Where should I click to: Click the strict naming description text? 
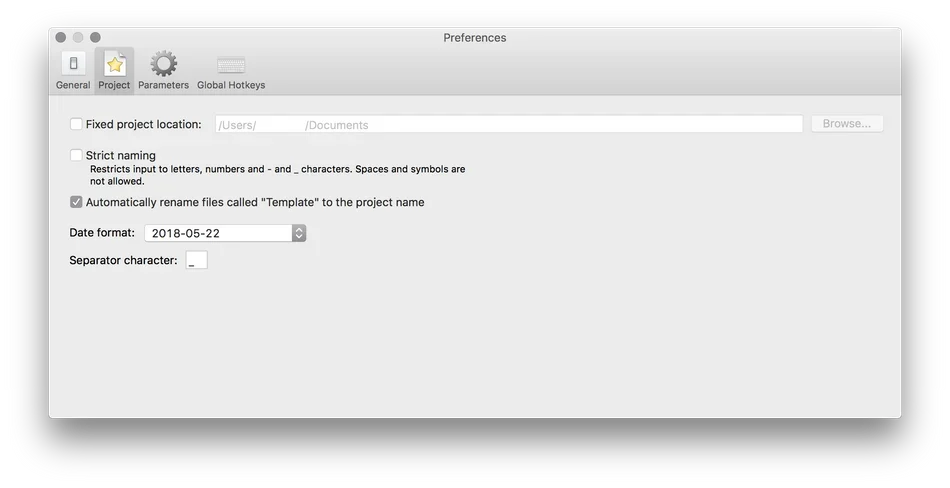coord(277,175)
